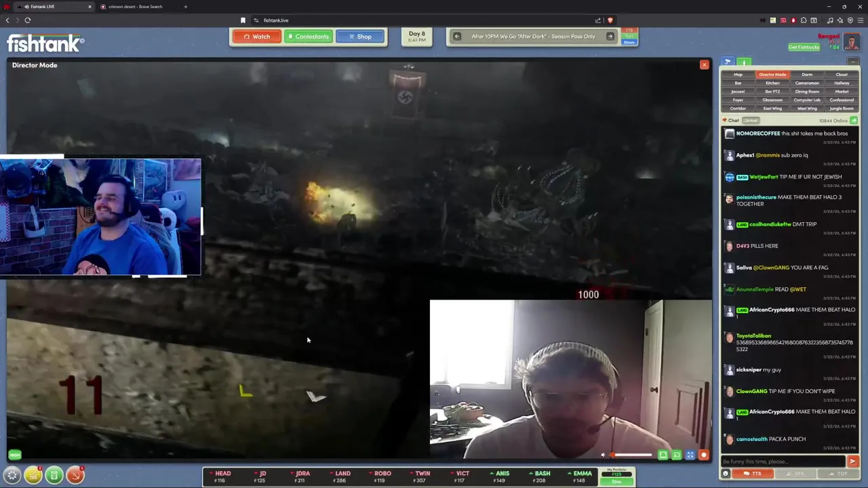Open the green contestants tab icon

(743, 62)
